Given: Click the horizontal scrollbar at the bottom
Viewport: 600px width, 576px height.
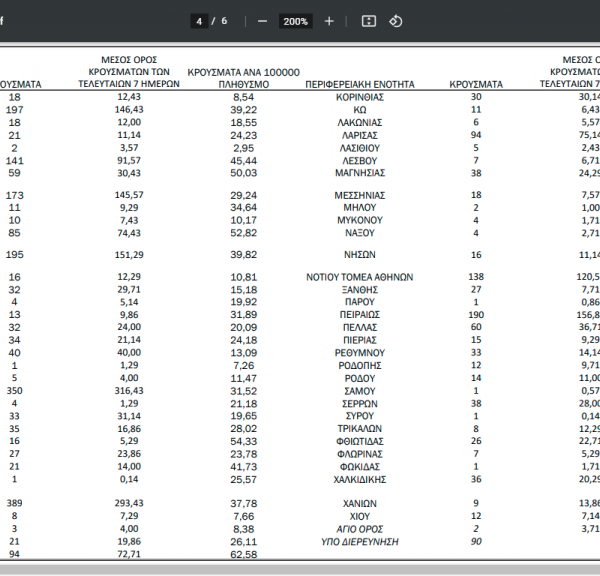Looking at the screenshot, I should pos(300,569).
